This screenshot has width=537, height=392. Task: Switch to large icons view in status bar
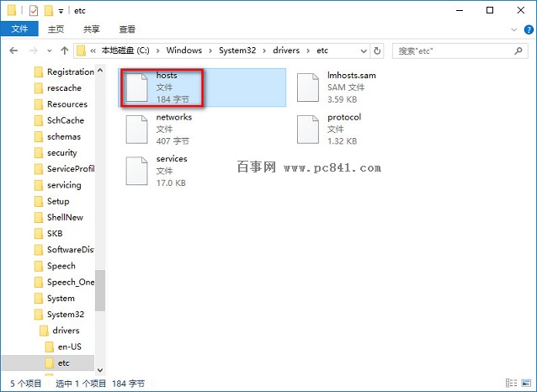[x=528, y=384]
